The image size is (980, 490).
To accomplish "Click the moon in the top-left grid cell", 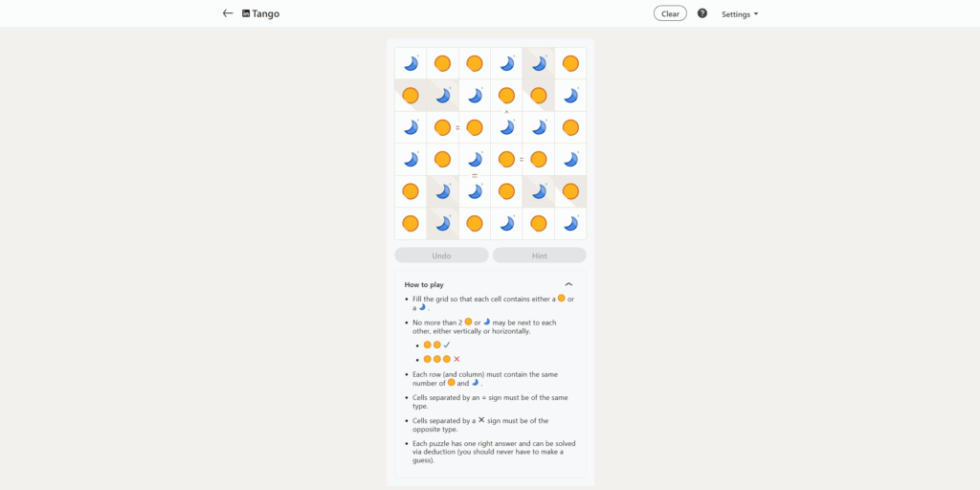I will (x=411, y=64).
